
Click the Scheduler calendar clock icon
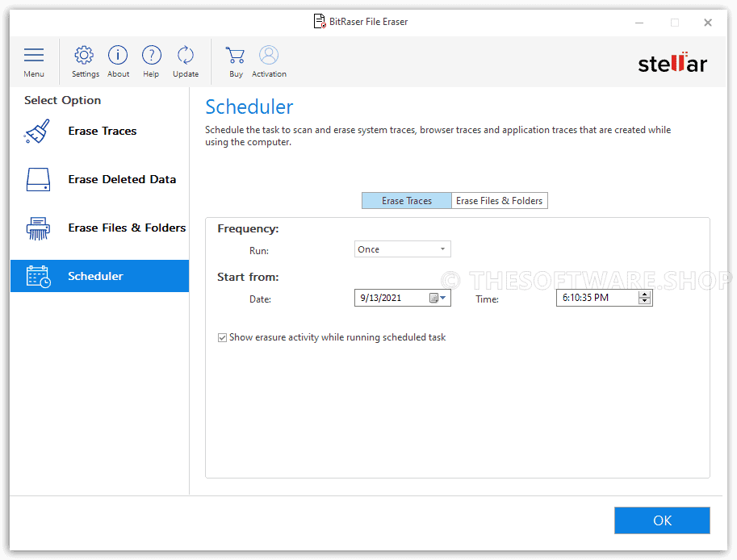coord(39,276)
